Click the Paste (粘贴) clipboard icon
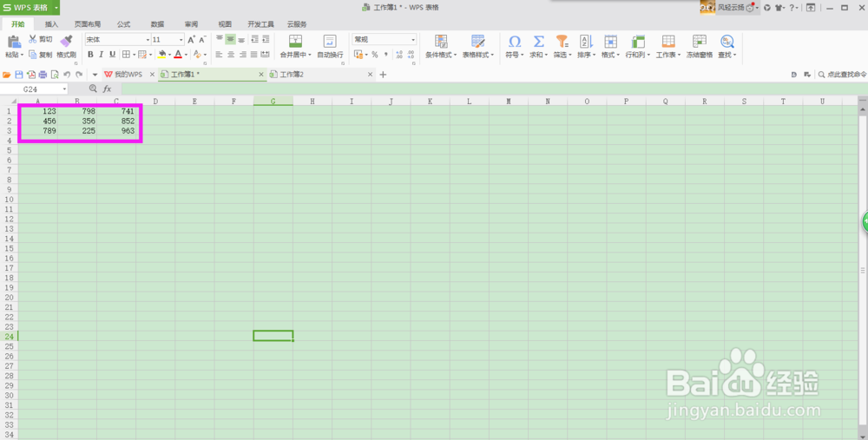 [x=14, y=42]
